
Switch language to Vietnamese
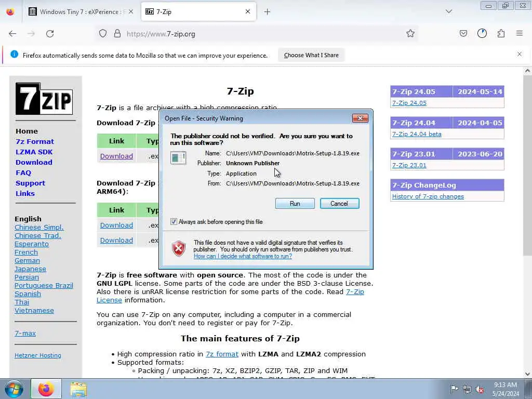34,311
